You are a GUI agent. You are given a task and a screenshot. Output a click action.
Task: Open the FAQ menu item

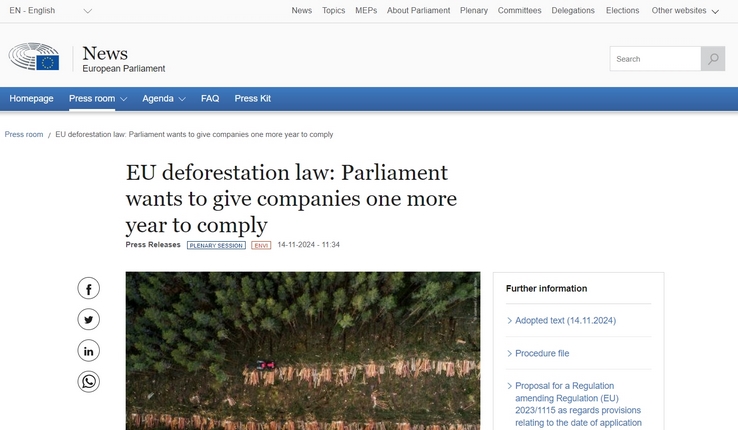(x=210, y=99)
